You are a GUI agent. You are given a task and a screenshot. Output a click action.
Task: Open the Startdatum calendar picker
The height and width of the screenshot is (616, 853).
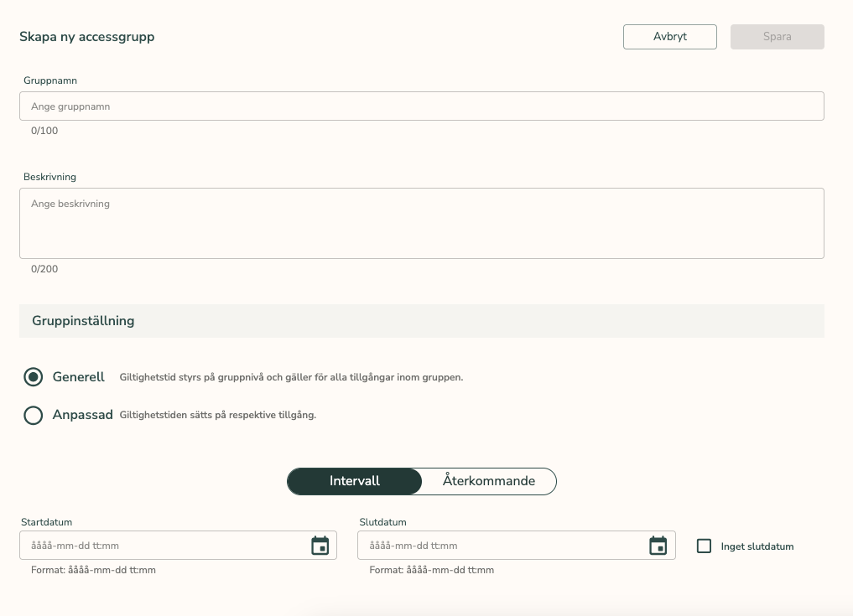pyautogui.click(x=320, y=546)
